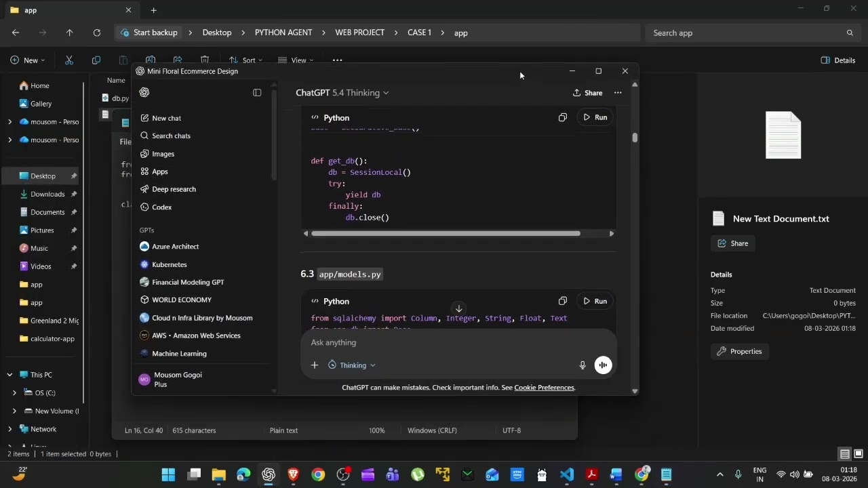Open Gallery in the navigation pane
Screen dimensions: 868x488
pyautogui.click(x=41, y=104)
